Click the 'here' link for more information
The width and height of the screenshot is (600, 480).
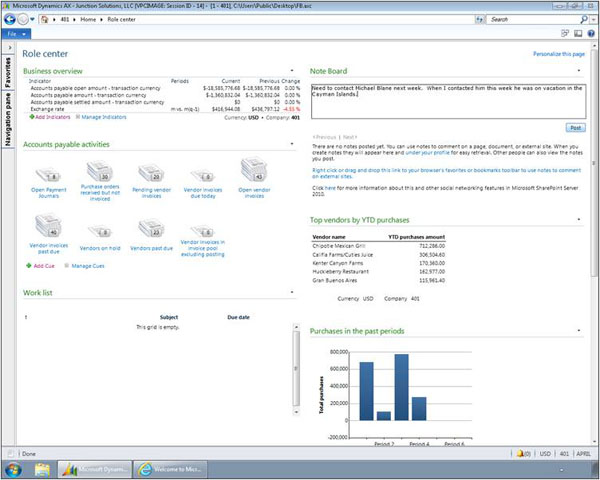click(x=330, y=188)
